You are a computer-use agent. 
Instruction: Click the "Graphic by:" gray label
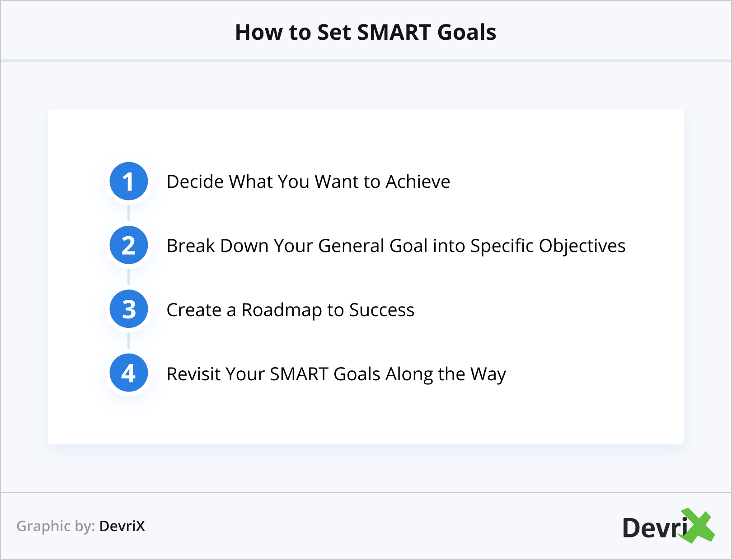(56, 526)
